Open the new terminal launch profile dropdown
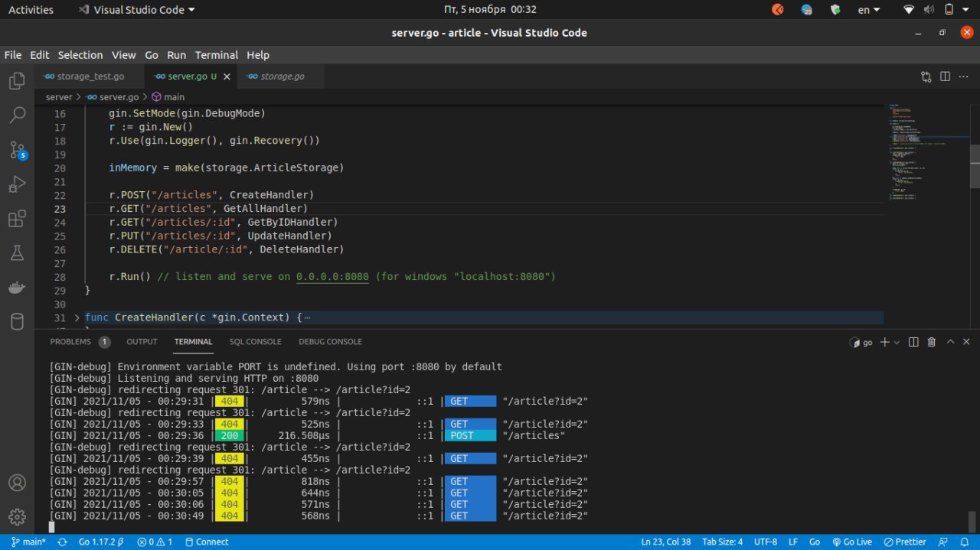Image resolution: width=980 pixels, height=550 pixels. [x=897, y=342]
